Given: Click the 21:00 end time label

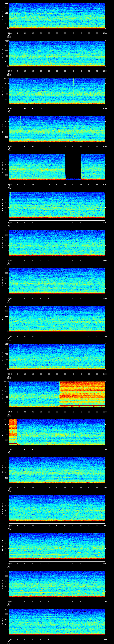Looking at the screenshot, I should 105,260.
